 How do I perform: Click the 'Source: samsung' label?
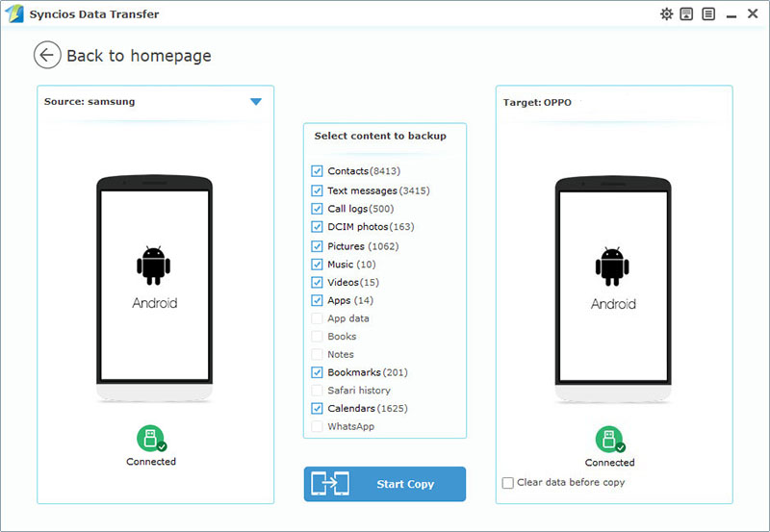90,102
